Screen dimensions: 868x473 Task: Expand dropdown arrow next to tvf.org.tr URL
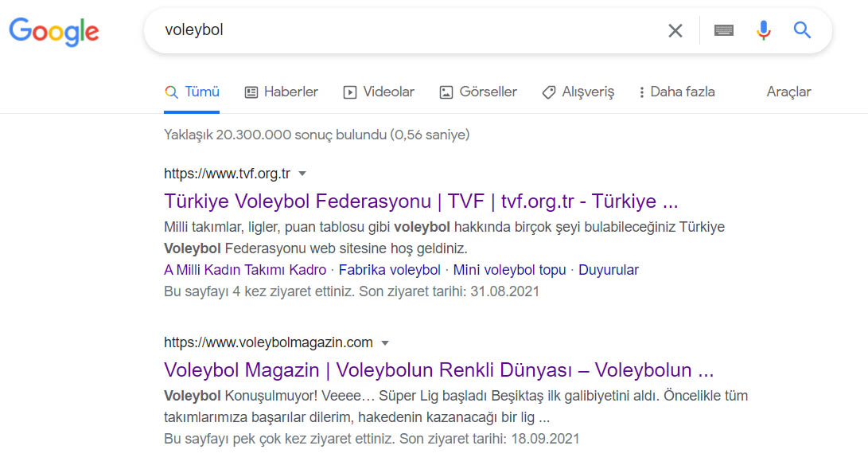tap(302, 174)
